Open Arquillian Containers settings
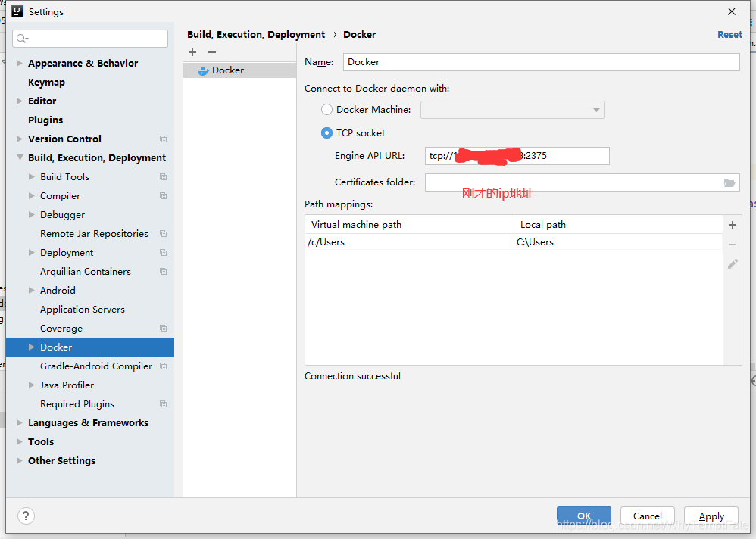The height and width of the screenshot is (539, 756). pos(86,272)
